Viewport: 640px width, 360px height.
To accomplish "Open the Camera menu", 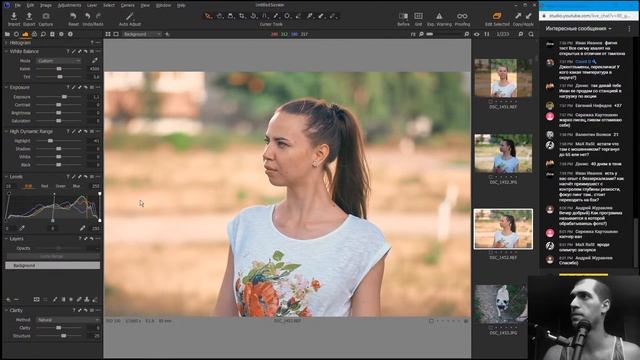I will 128,5.
